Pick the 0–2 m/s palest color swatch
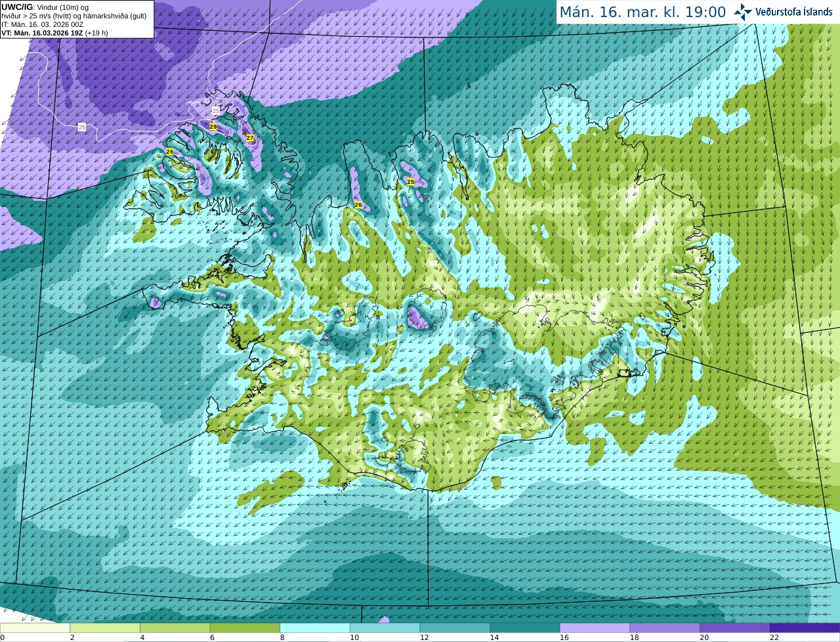 click(35, 628)
